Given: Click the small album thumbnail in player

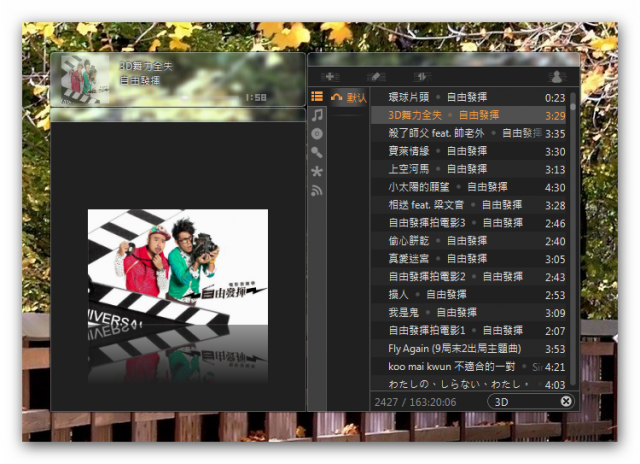Looking at the screenshot, I should click(x=85, y=79).
